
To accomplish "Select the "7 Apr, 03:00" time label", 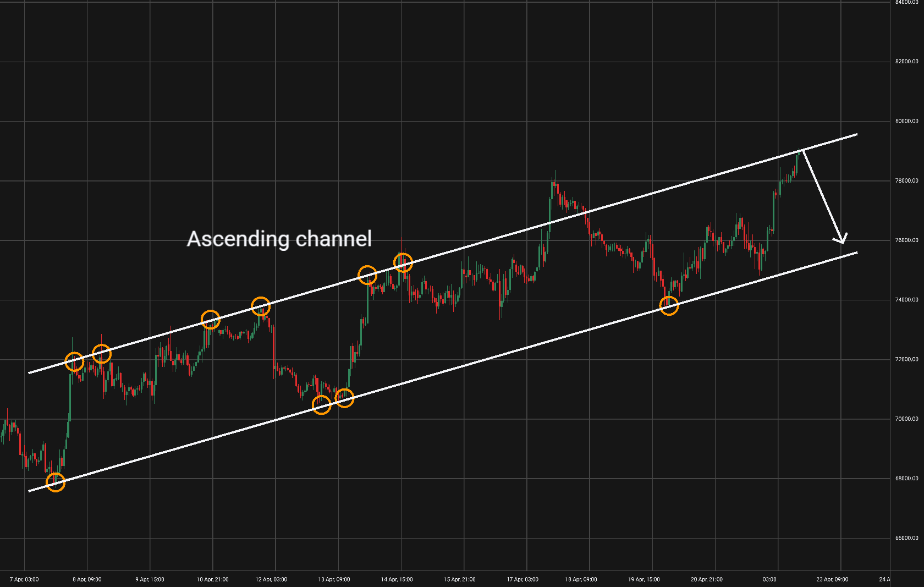I will click(24, 579).
